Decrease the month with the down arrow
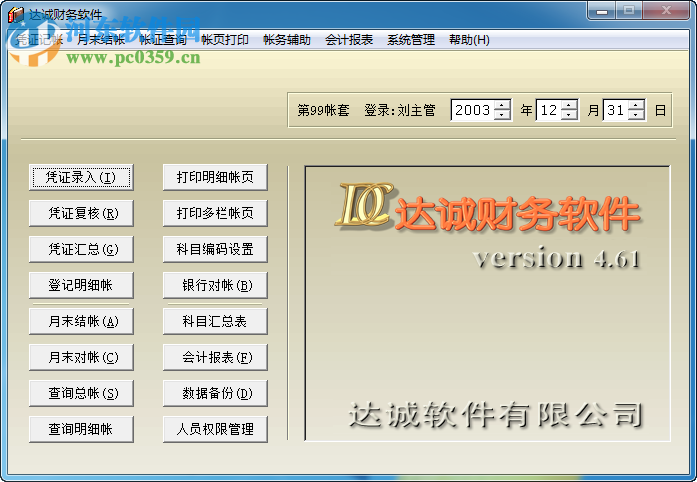Screen dimensions: 697x482 point(569,115)
